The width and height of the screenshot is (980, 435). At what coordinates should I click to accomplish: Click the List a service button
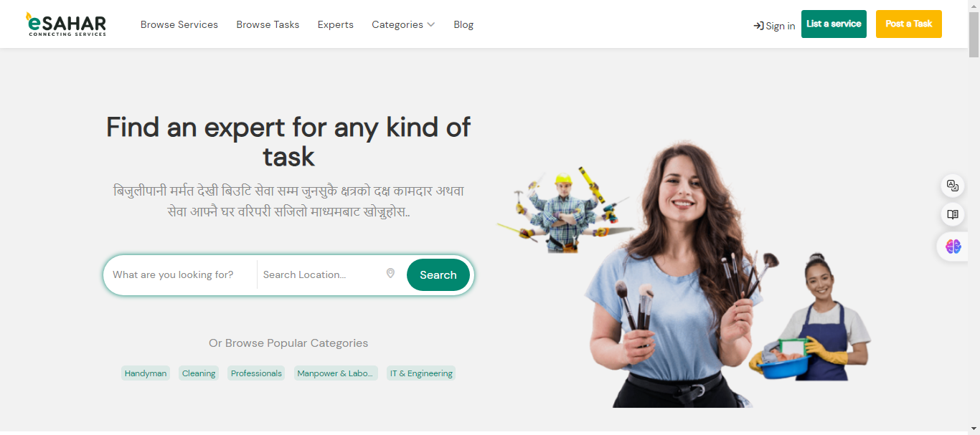pyautogui.click(x=834, y=24)
